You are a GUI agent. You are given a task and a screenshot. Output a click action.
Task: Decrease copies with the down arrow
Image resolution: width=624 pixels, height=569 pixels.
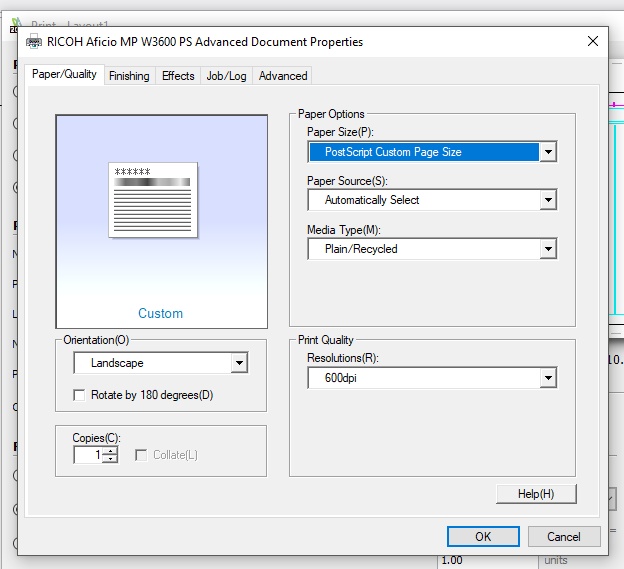click(x=110, y=459)
